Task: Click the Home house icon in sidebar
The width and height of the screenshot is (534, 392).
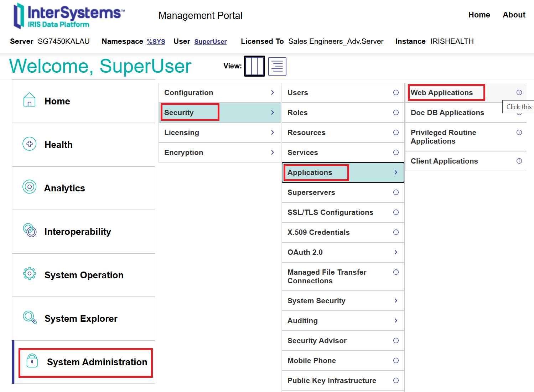Action: 29,100
